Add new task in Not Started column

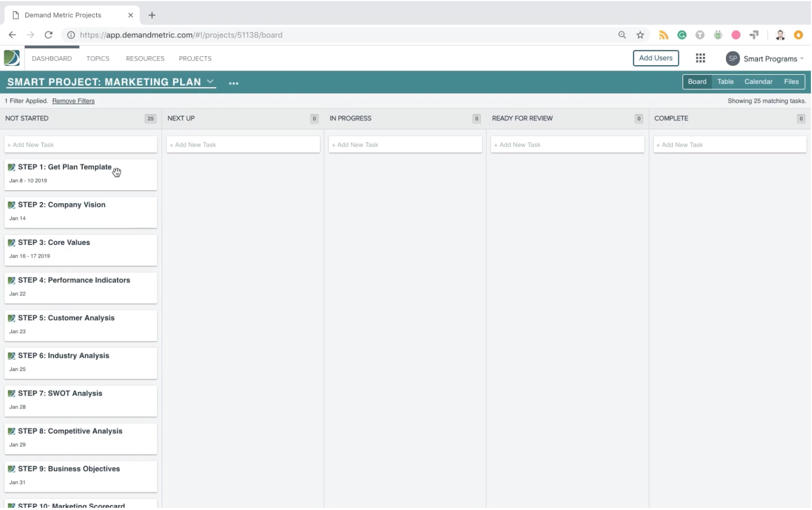[x=81, y=145]
